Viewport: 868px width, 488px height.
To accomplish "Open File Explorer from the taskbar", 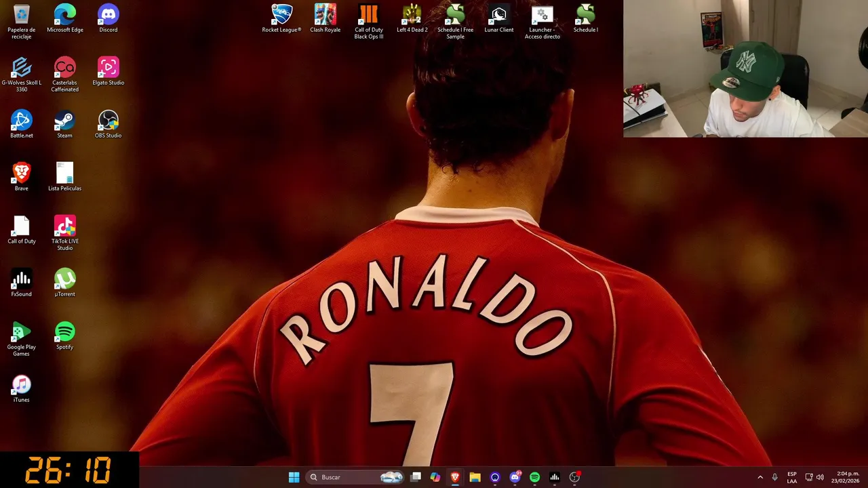I will (475, 477).
